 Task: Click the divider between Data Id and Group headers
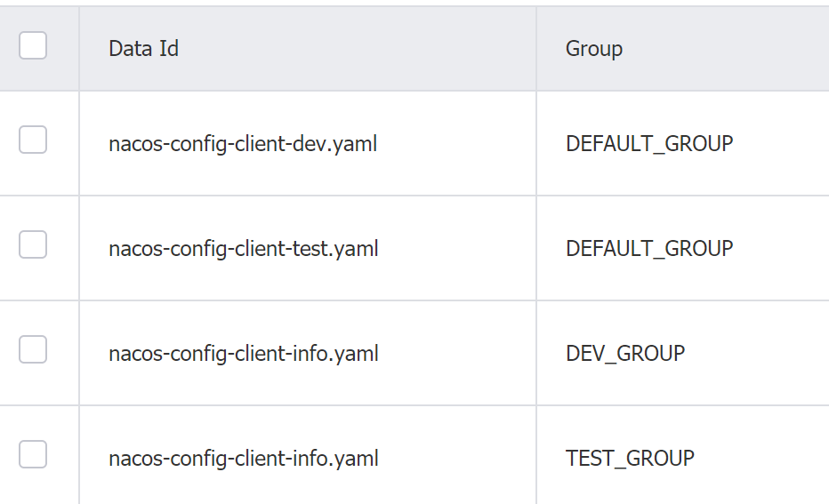pos(536,49)
